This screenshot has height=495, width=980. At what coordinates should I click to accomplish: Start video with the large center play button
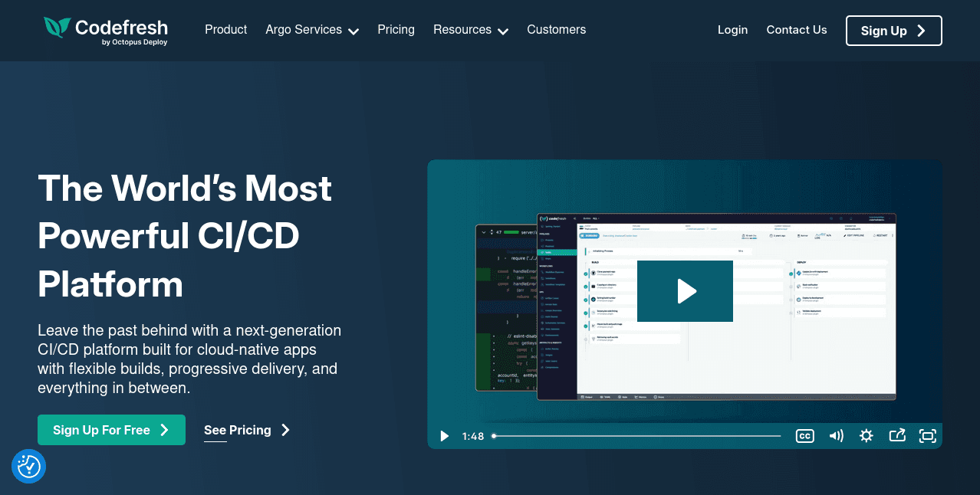(x=686, y=291)
